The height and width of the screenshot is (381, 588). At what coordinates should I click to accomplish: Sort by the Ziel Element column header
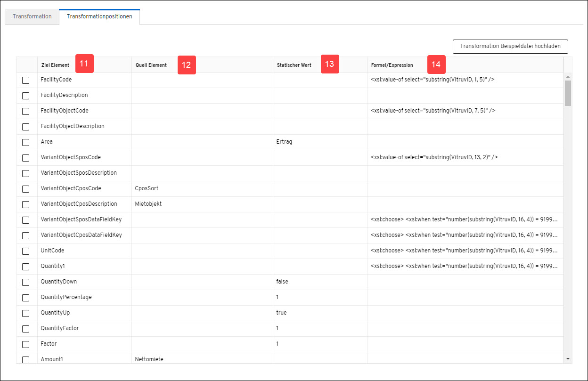(55, 65)
